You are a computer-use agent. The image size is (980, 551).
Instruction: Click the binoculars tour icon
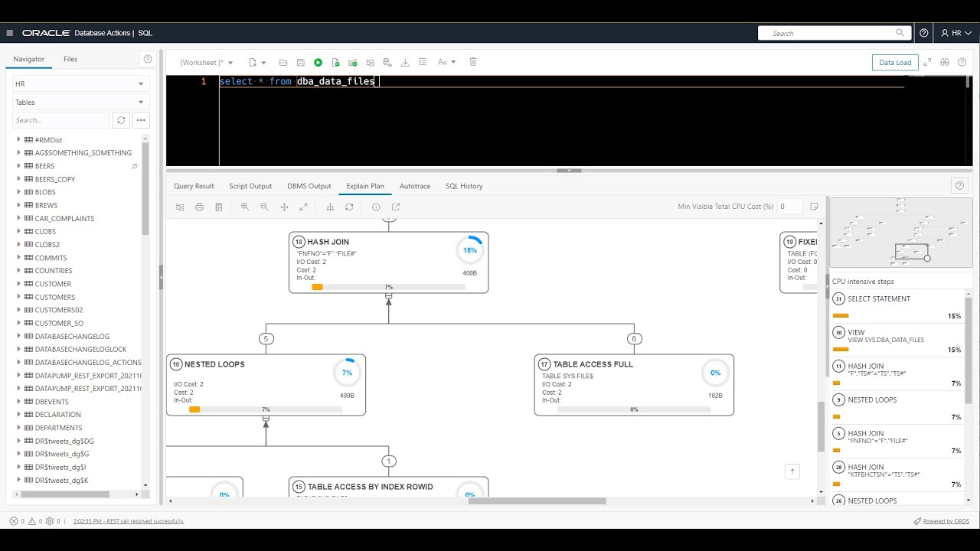click(945, 62)
